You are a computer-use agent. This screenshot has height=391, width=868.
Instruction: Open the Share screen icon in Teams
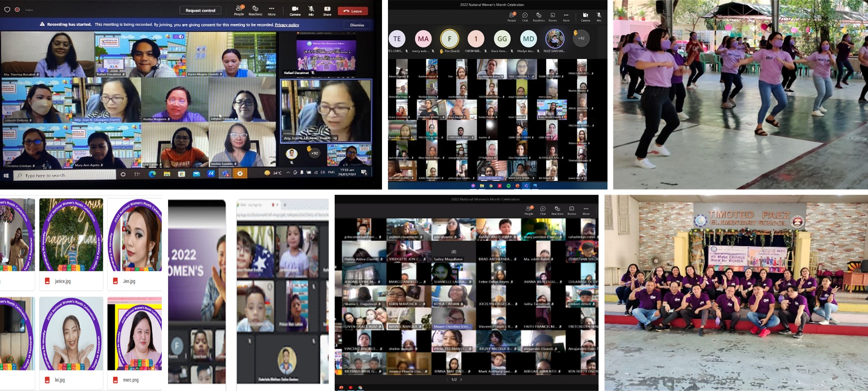pyautogui.click(x=327, y=10)
